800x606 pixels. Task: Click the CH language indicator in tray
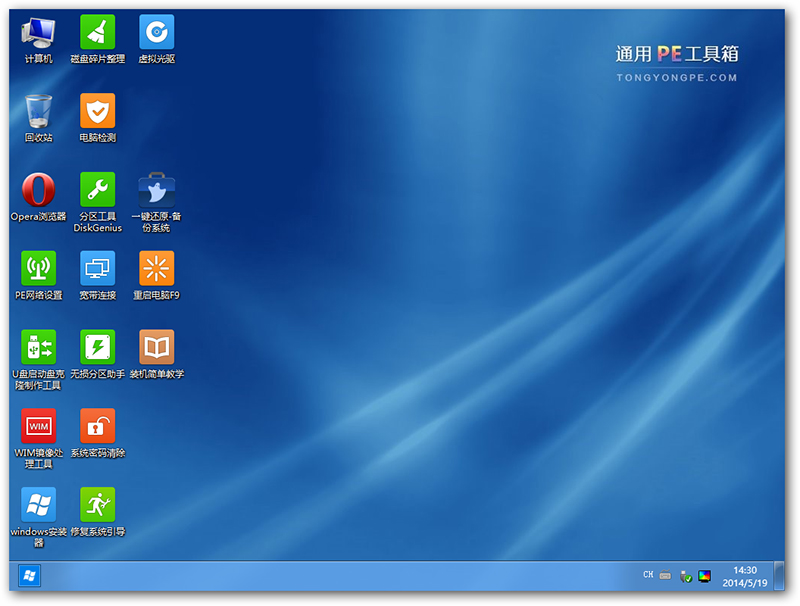648,575
